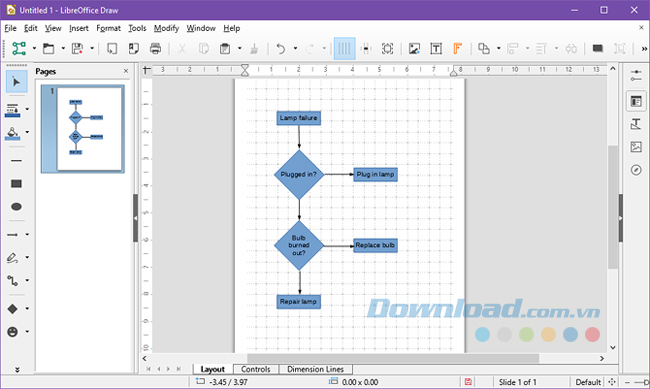Click the Fill Color bucket tool
Image resolution: width=650 pixels, height=389 pixels.
pos(12,133)
